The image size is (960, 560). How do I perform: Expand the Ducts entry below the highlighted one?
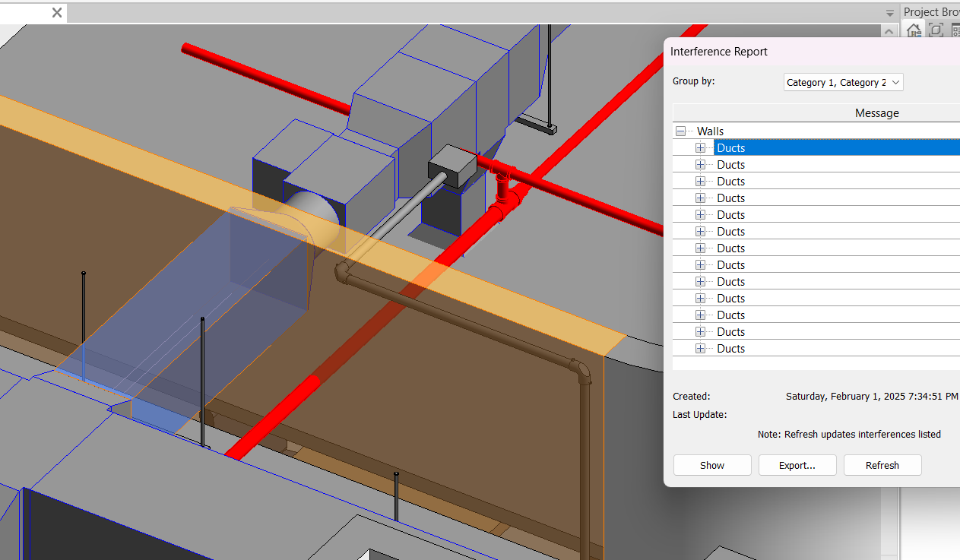700,165
